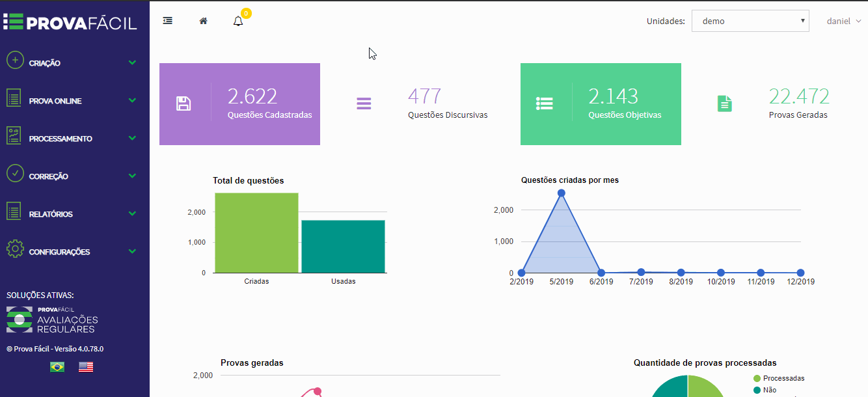Image resolution: width=868 pixels, height=397 pixels.
Task: Click the 5/2019 data point on chart
Action: pyautogui.click(x=561, y=193)
